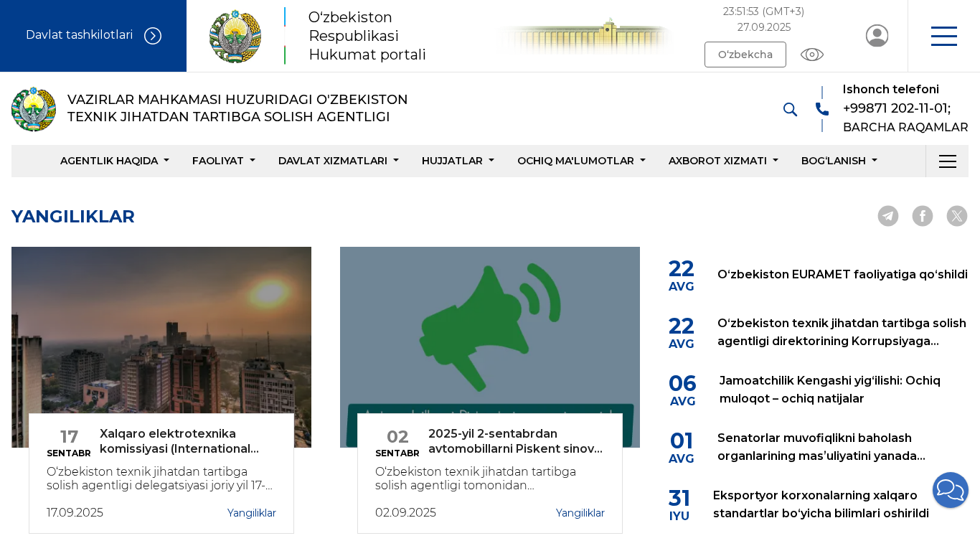This screenshot has width=980, height=551.
Task: Open the Axborot xizmati menu
Action: [722, 161]
